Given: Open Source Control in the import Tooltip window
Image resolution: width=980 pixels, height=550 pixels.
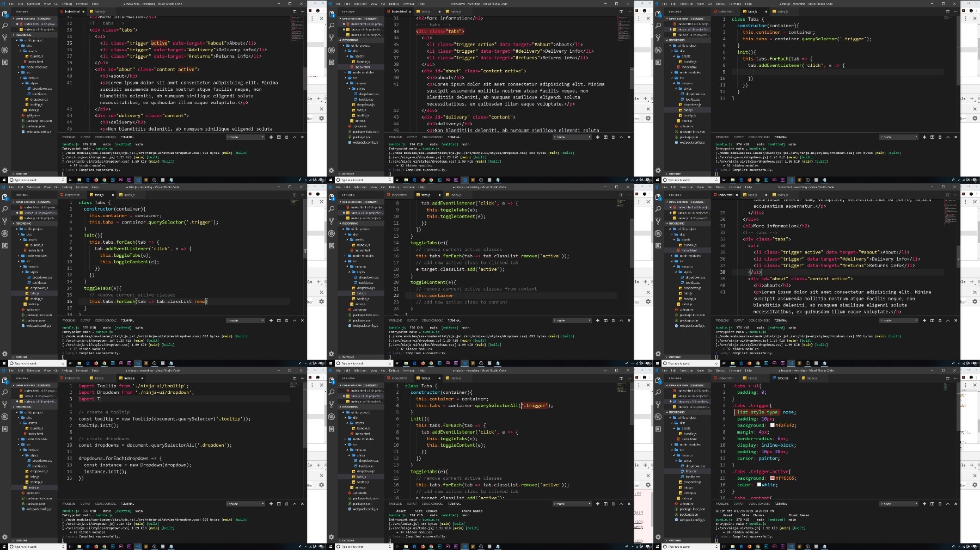Looking at the screenshot, I should click(5, 404).
